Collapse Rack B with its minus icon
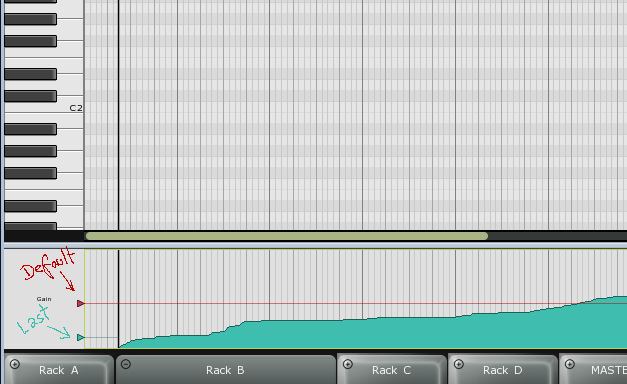Image resolution: width=627 pixels, height=384 pixels. tap(126, 364)
